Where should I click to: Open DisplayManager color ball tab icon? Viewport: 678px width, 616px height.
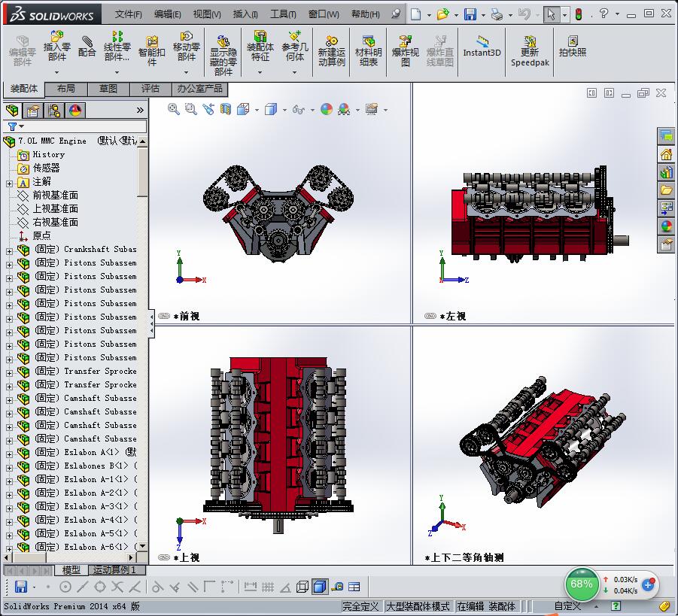tap(75, 111)
